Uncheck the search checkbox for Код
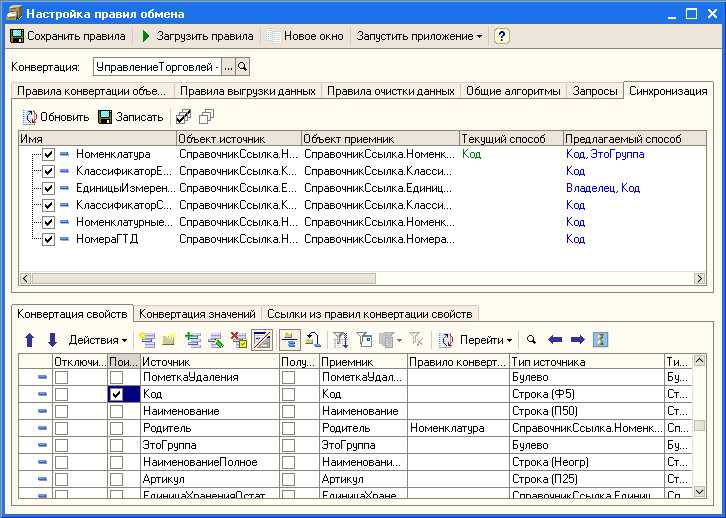Viewport: 726px width, 518px height. [x=117, y=394]
